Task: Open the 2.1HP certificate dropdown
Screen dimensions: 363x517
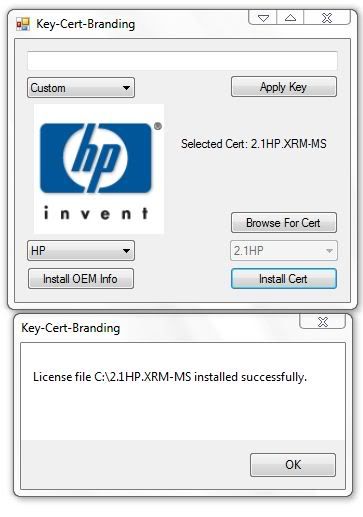Action: [x=284, y=250]
